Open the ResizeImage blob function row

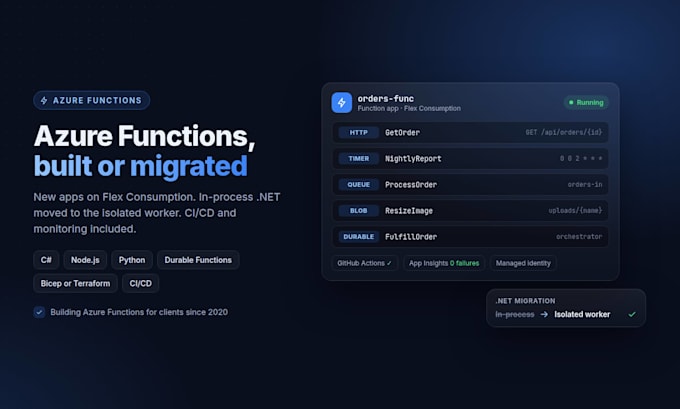pos(470,210)
